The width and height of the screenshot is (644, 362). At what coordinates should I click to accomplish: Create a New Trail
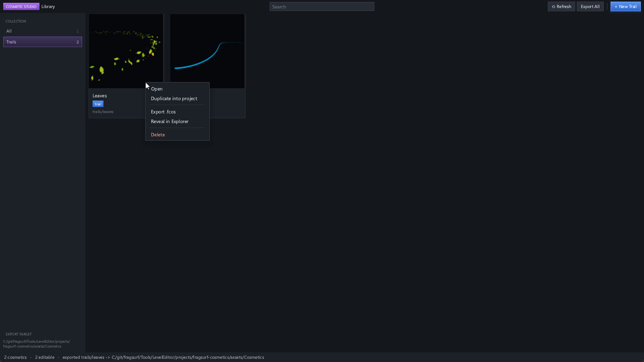click(625, 6)
